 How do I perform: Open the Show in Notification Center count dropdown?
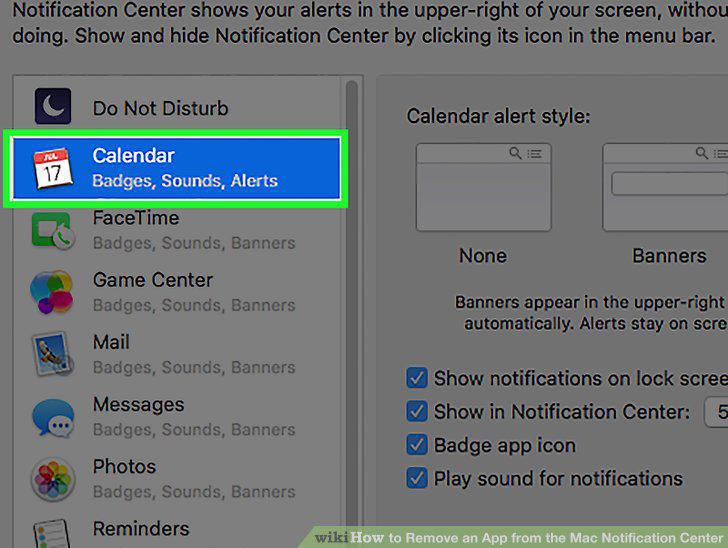[x=716, y=412]
